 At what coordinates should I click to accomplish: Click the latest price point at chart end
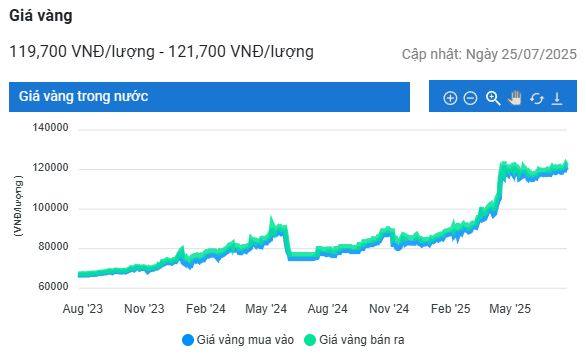(567, 166)
